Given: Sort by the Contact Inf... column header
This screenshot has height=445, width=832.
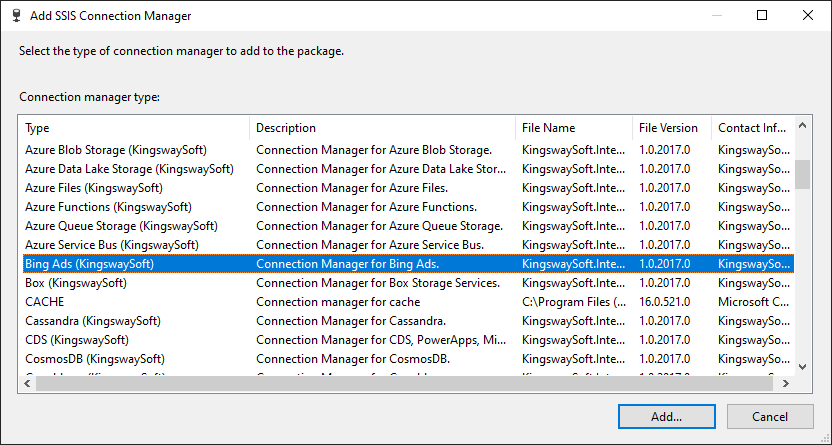Looking at the screenshot, I should [x=752, y=128].
